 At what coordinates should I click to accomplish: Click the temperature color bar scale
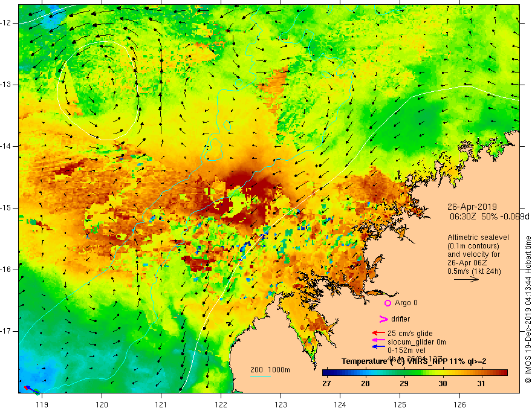415,373
